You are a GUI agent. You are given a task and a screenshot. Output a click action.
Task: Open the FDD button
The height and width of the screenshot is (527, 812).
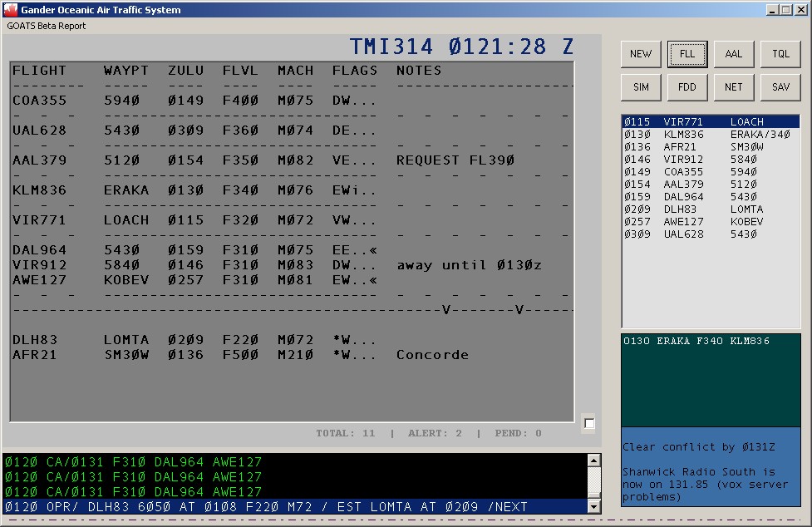tap(687, 87)
